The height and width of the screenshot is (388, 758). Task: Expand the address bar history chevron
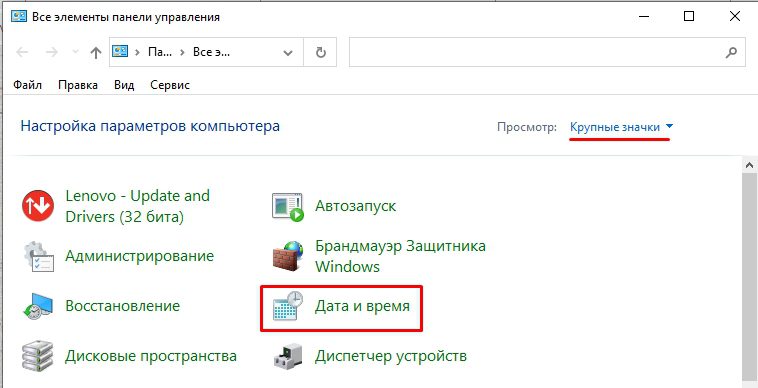288,53
